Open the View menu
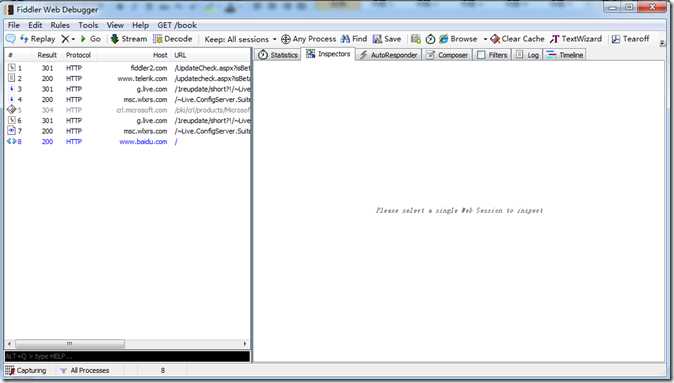Image resolution: width=674 pixels, height=383 pixels. pyautogui.click(x=115, y=25)
